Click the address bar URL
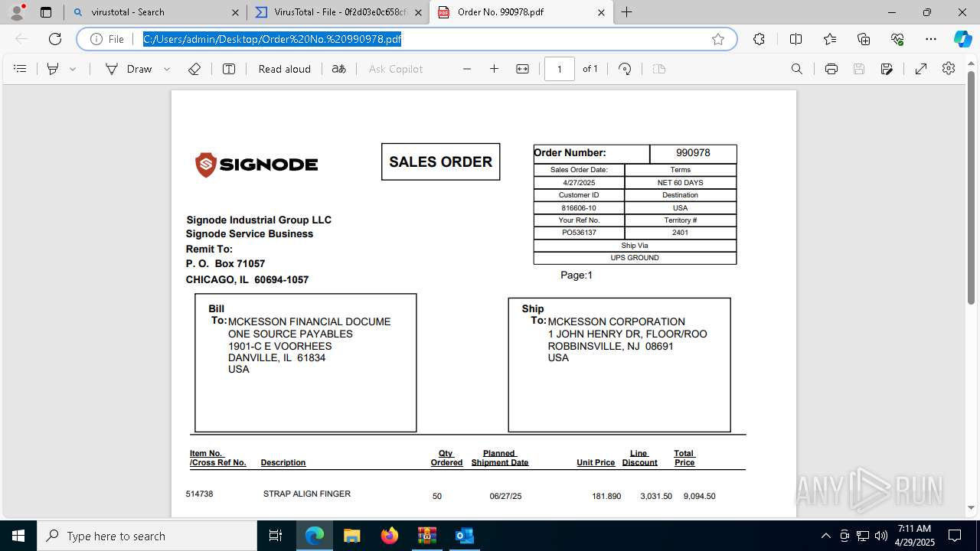Viewport: 980px width, 551px height. click(x=272, y=39)
